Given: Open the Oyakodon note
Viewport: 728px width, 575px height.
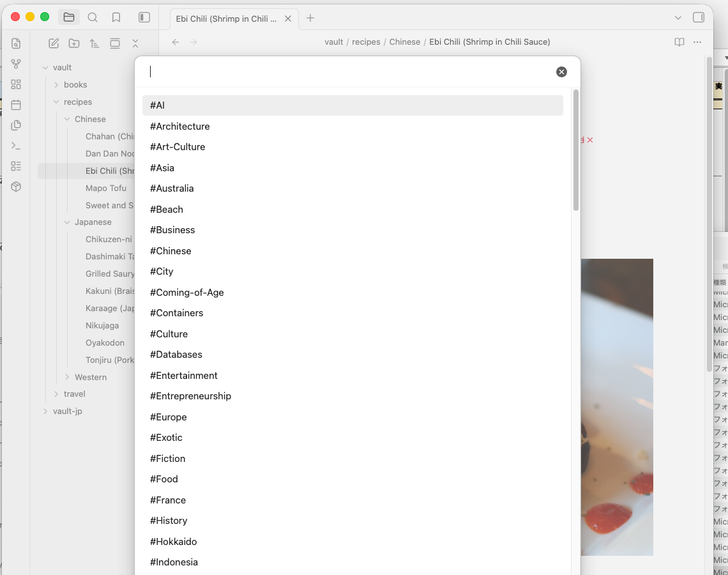Looking at the screenshot, I should point(105,343).
